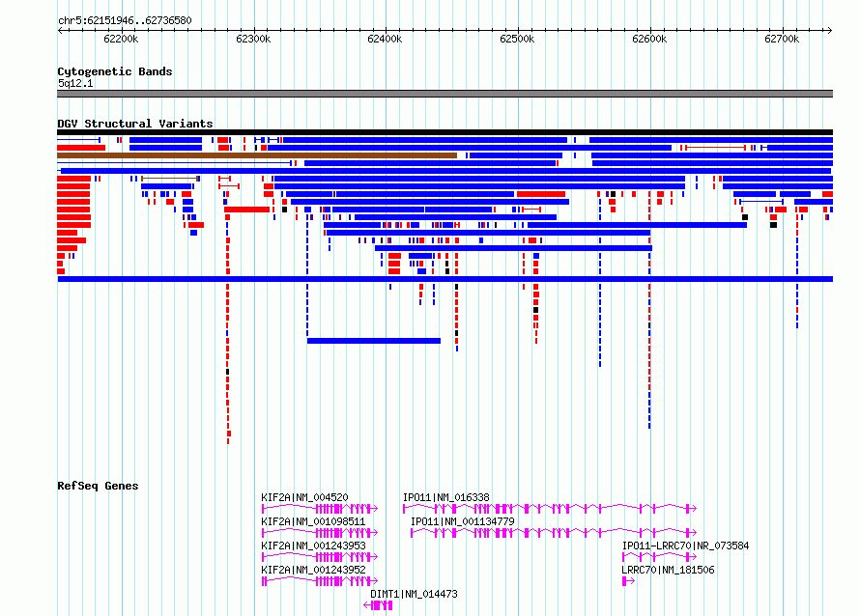
Task: Click the gray 5q12.1 cytogenetic band bar
Action: tap(444, 94)
